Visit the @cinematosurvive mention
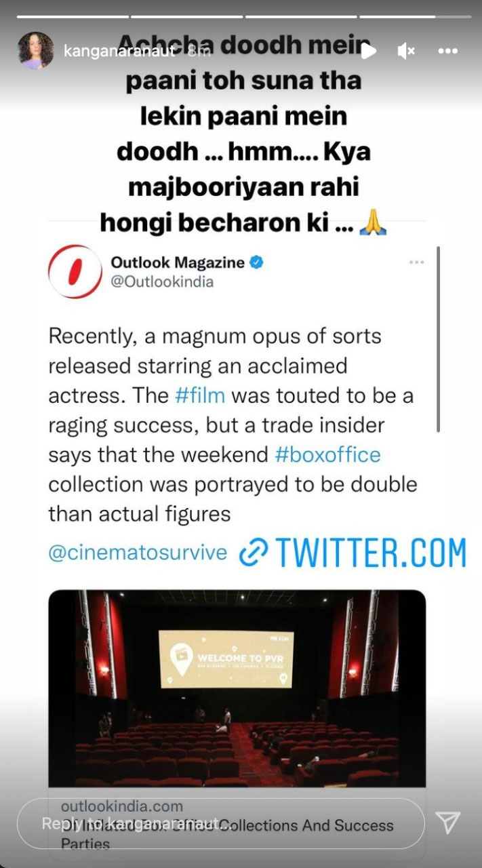 click(138, 552)
